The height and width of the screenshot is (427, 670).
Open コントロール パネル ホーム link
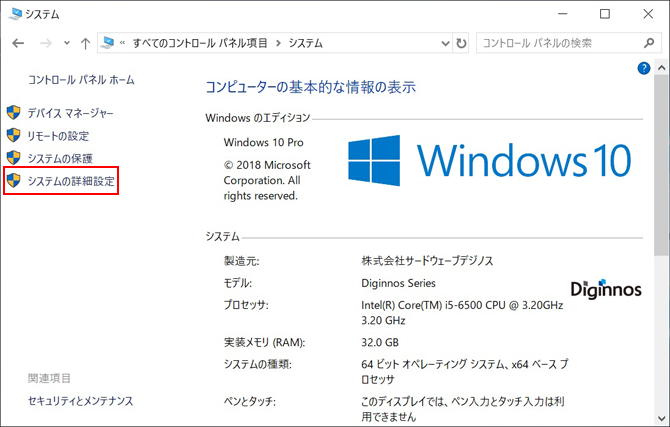(x=81, y=80)
